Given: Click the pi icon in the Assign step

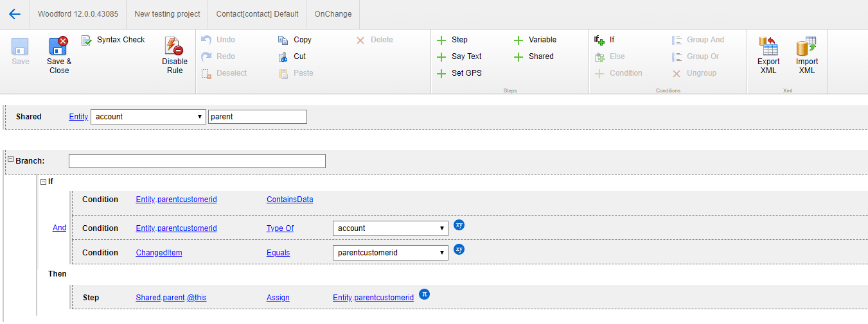Looking at the screenshot, I should click(x=424, y=294).
